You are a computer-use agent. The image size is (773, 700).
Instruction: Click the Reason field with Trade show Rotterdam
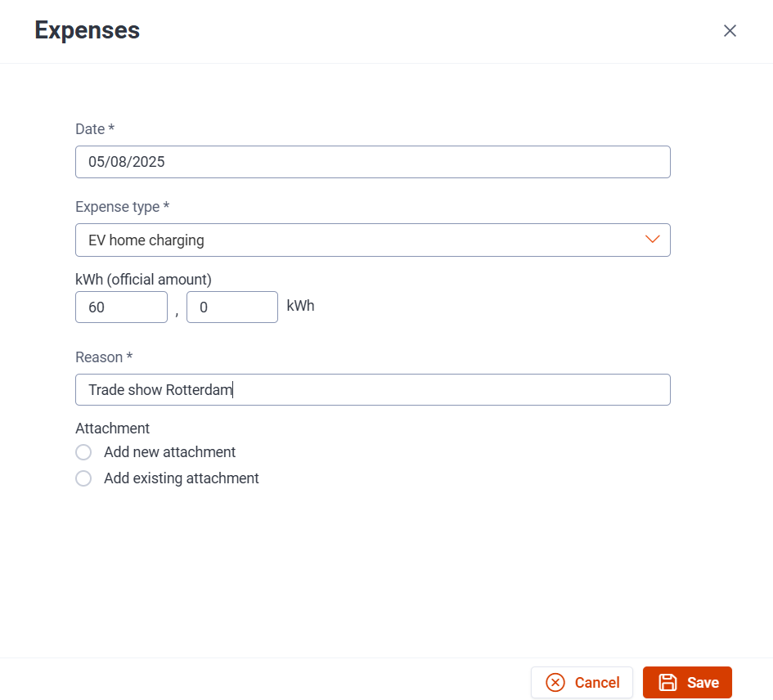point(373,390)
